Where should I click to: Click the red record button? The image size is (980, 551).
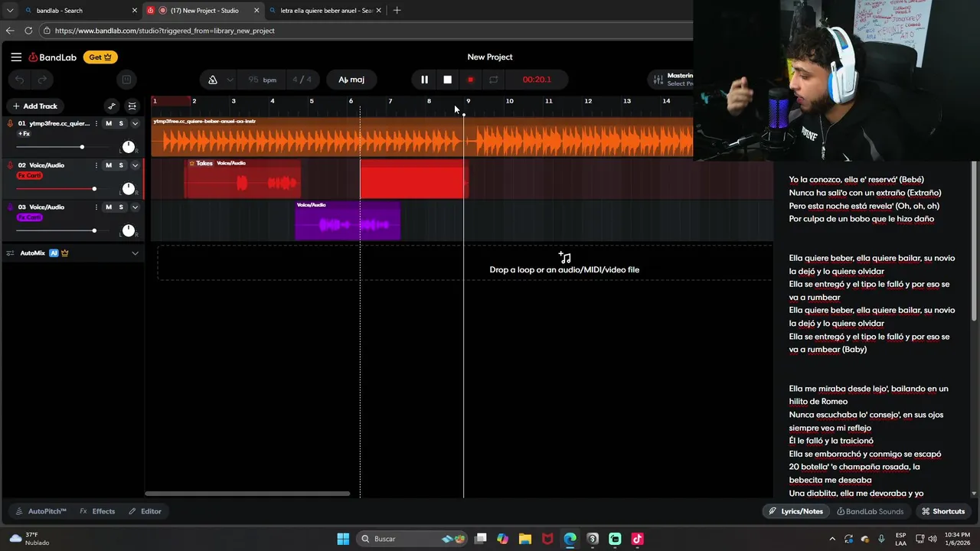click(470, 80)
